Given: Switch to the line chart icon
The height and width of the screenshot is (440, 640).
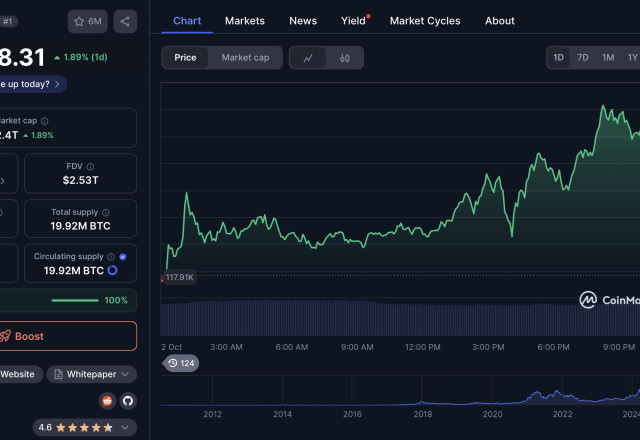Looking at the screenshot, I should click(x=308, y=58).
